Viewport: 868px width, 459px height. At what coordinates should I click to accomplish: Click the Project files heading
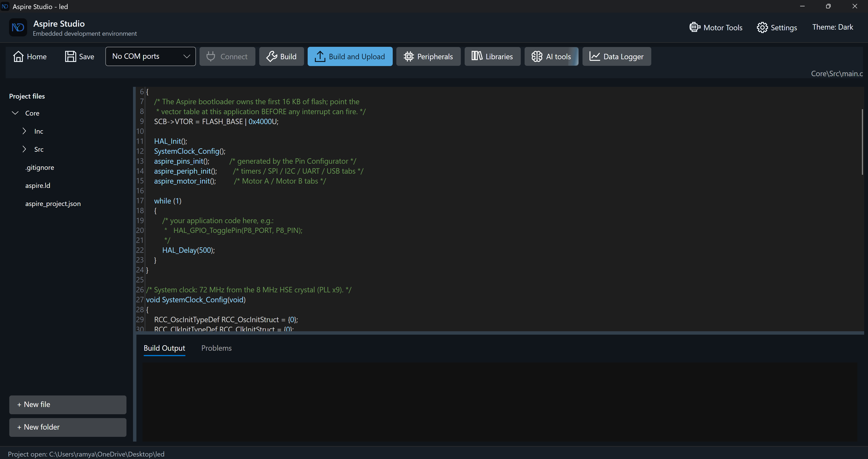coord(27,96)
